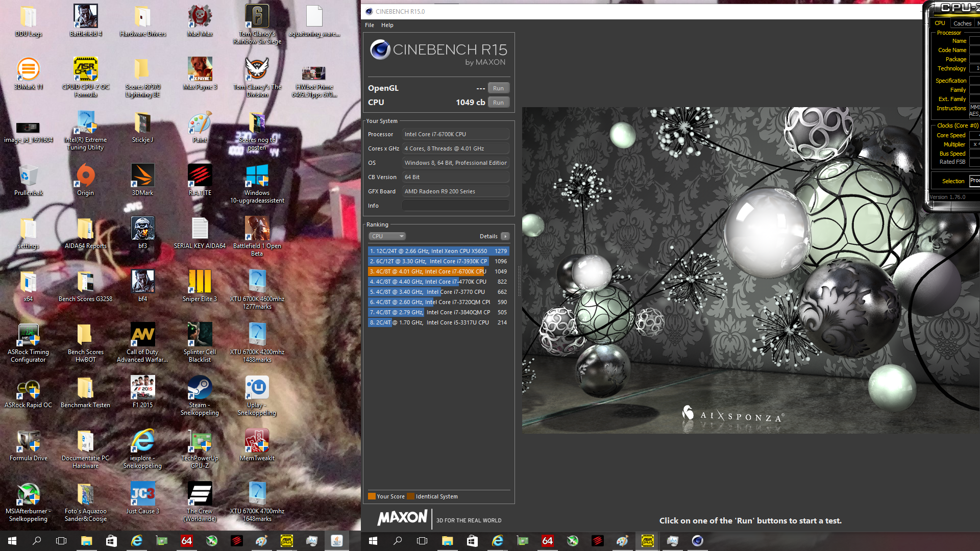Open The Crew (Worldwide) shortcut
The height and width of the screenshot is (551, 980).
click(200, 501)
